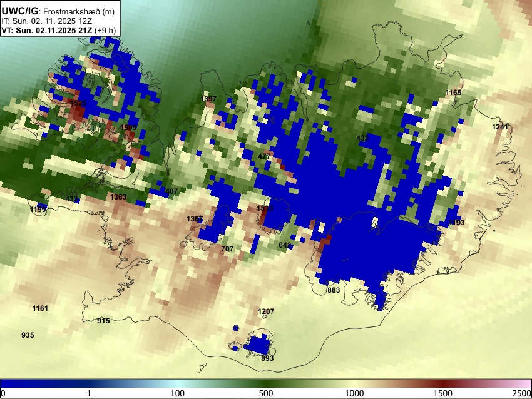Click the map value 433
This screenshot has height=399, width=532.
point(362,138)
